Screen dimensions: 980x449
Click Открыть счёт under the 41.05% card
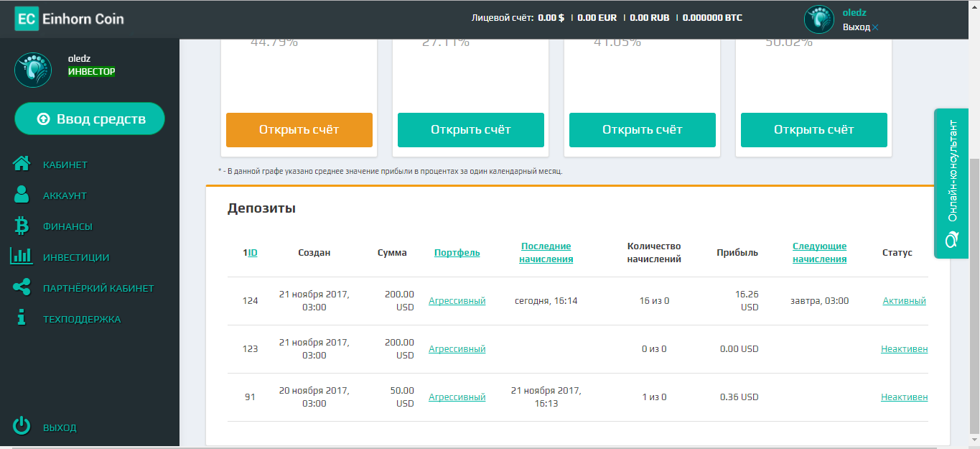tap(643, 130)
